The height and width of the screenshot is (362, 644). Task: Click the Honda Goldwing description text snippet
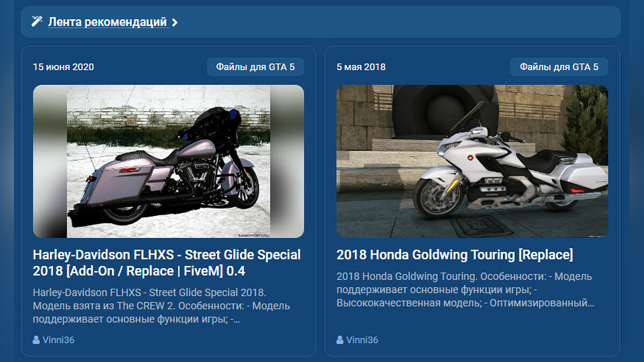point(465,290)
